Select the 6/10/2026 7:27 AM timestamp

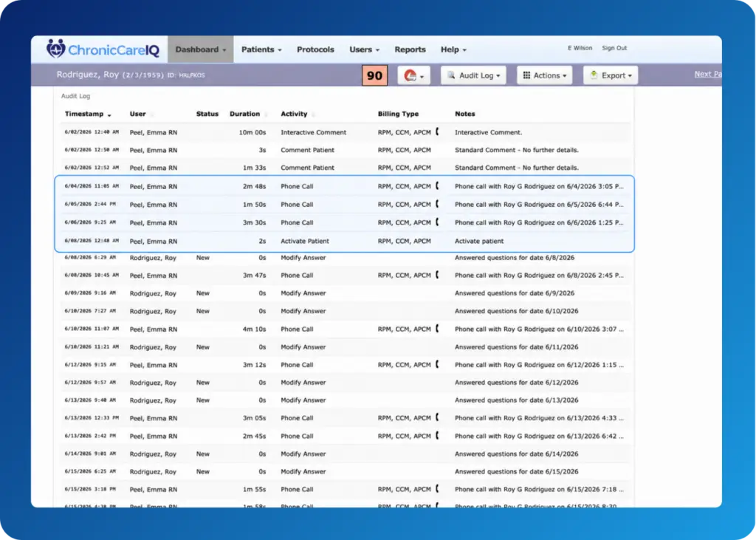point(90,311)
